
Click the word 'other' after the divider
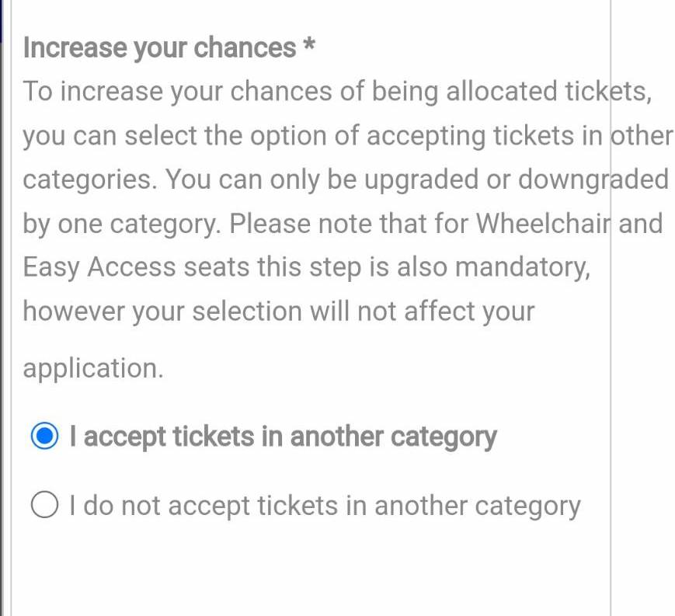[x=642, y=135]
